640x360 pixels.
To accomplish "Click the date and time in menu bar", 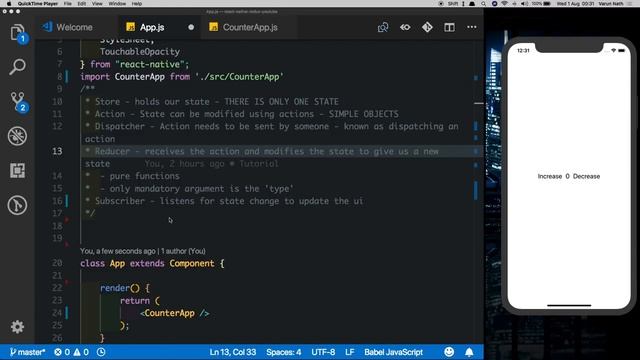I will click(576, 3).
